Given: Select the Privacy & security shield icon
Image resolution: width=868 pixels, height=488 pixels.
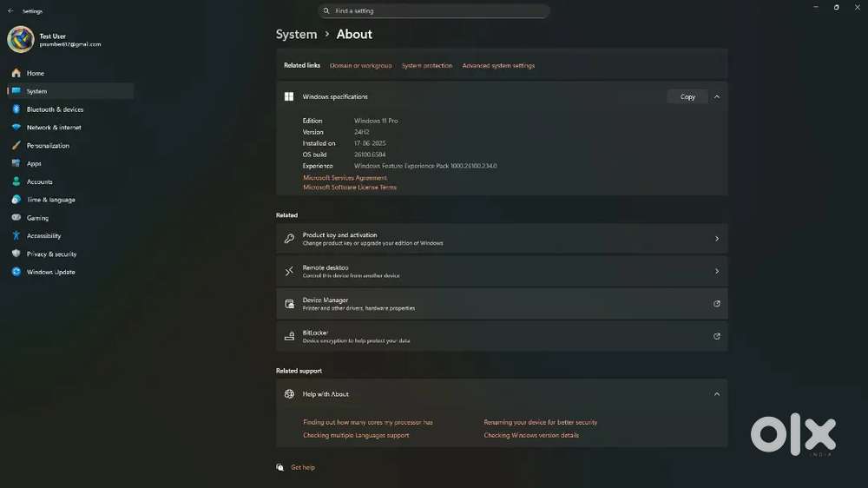Looking at the screenshot, I should click(16, 254).
